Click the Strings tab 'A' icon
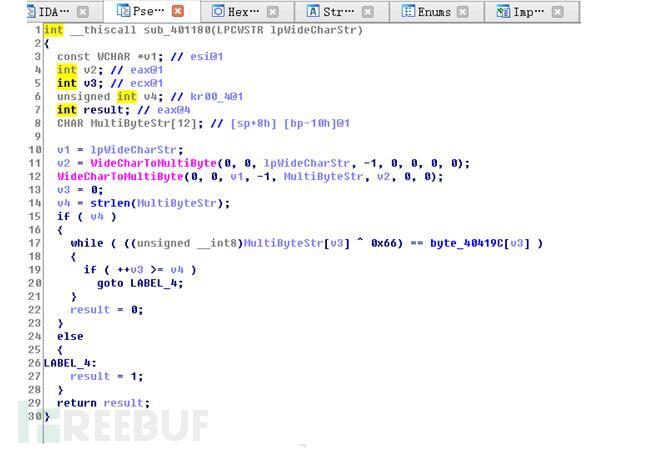 313,11
